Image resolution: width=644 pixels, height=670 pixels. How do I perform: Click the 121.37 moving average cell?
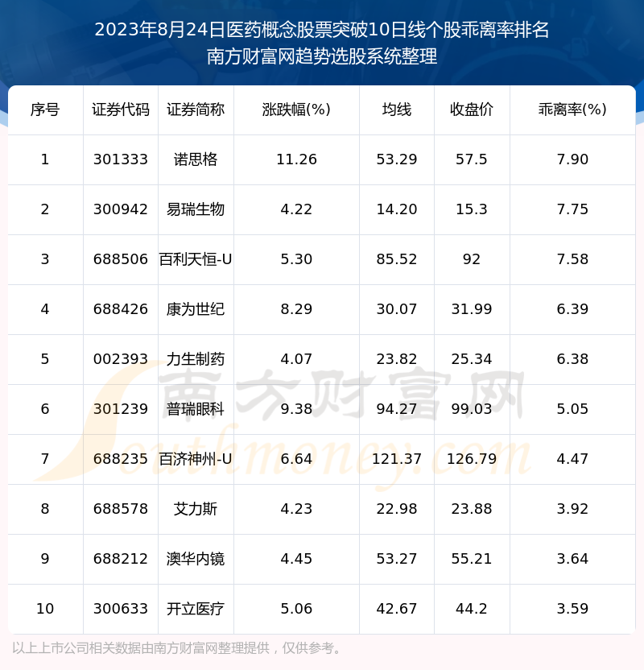point(397,459)
